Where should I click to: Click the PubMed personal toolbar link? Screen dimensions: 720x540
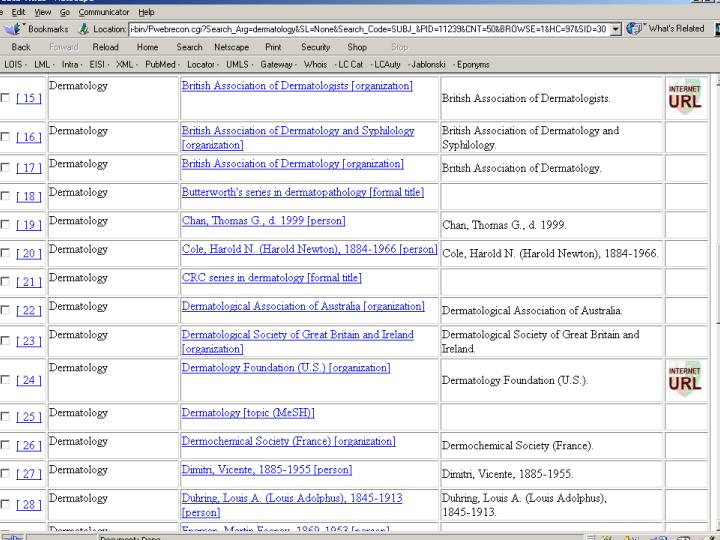pyautogui.click(x=161, y=64)
